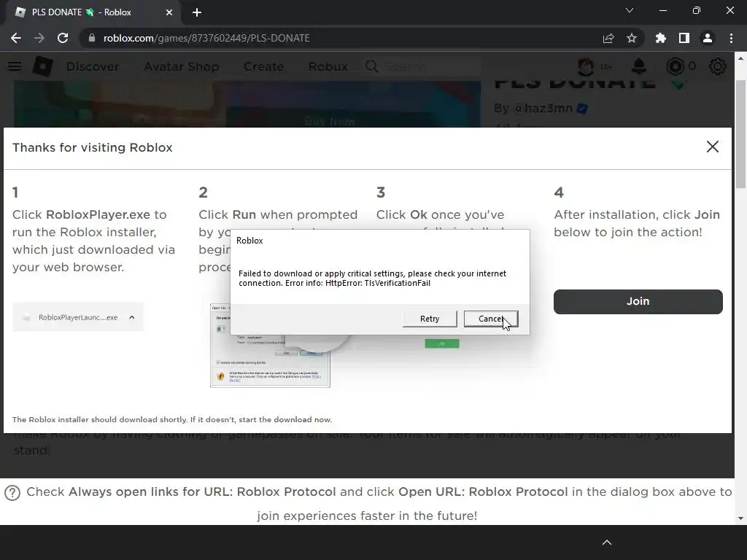Screen dimensions: 747x560
Task: Close the Thanks for visiting Roblox modal
Action: [x=712, y=147]
